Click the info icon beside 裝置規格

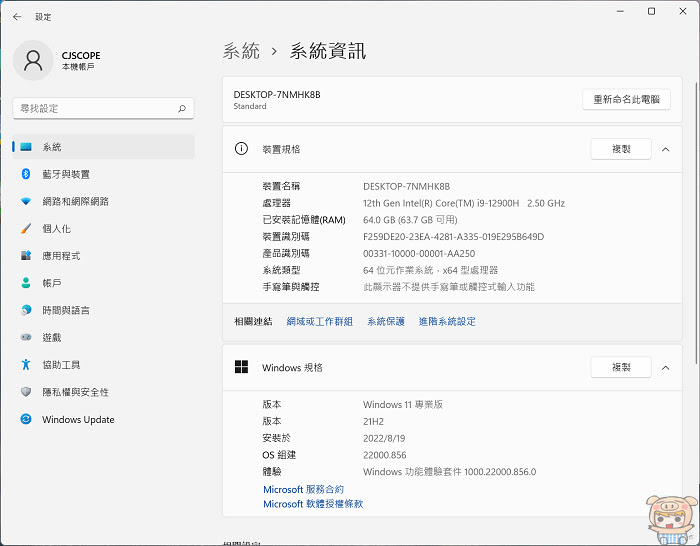(241, 149)
